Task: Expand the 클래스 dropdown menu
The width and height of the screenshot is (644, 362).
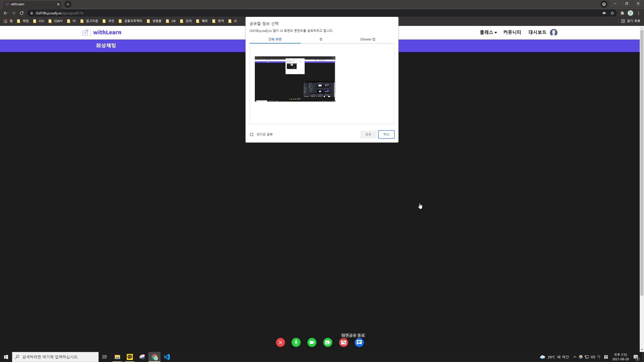Action: click(x=488, y=32)
